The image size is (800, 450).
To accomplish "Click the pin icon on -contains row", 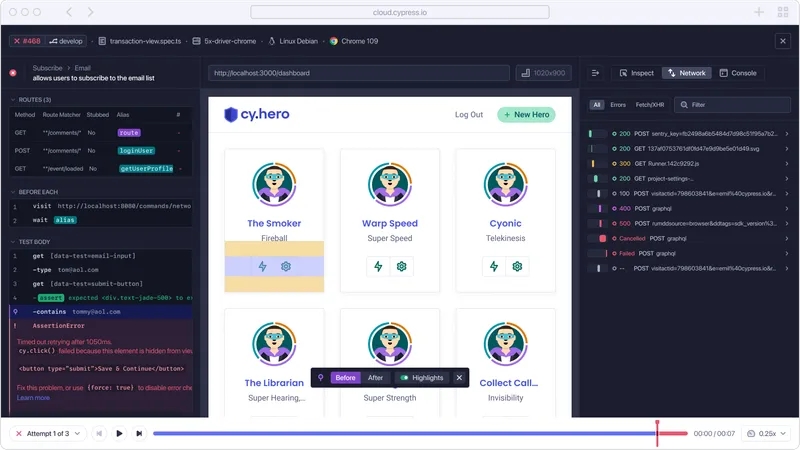I will pyautogui.click(x=15, y=312).
